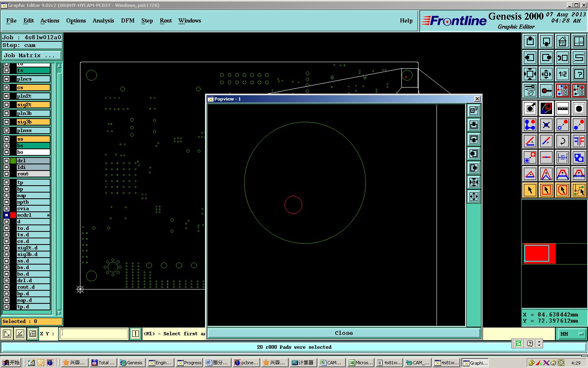Click the previous view undo-zoom icon
Screen dimensions: 588x368
[x=563, y=58]
